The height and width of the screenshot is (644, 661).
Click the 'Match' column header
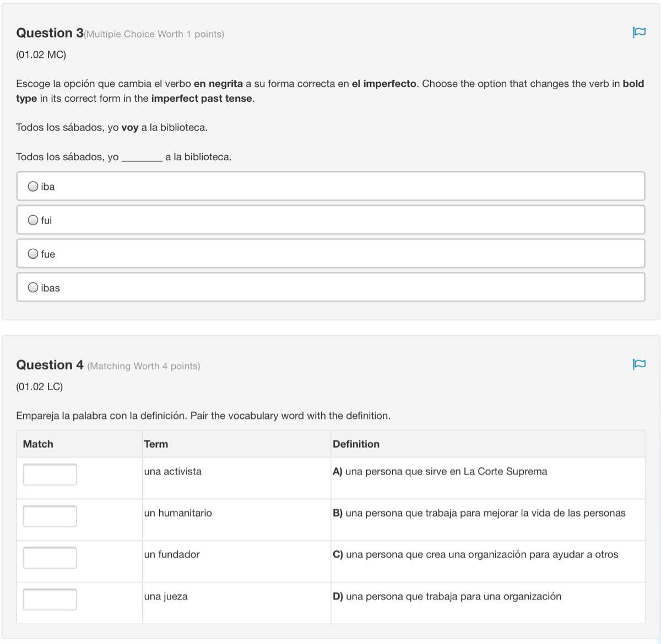pyautogui.click(x=38, y=444)
